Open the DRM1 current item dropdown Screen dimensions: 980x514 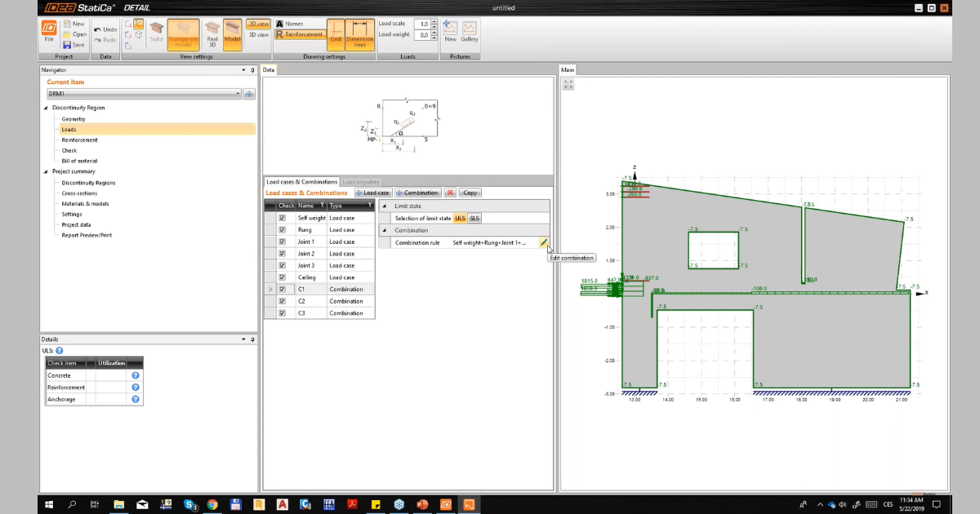tap(238, 94)
